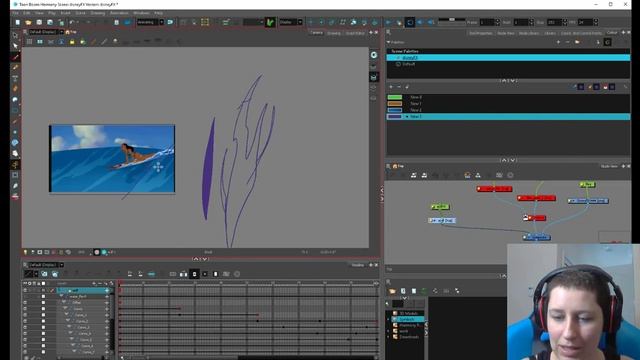The image size is (640, 360).
Task: Toggle visibility eye of Offset layer
Action: (25, 303)
